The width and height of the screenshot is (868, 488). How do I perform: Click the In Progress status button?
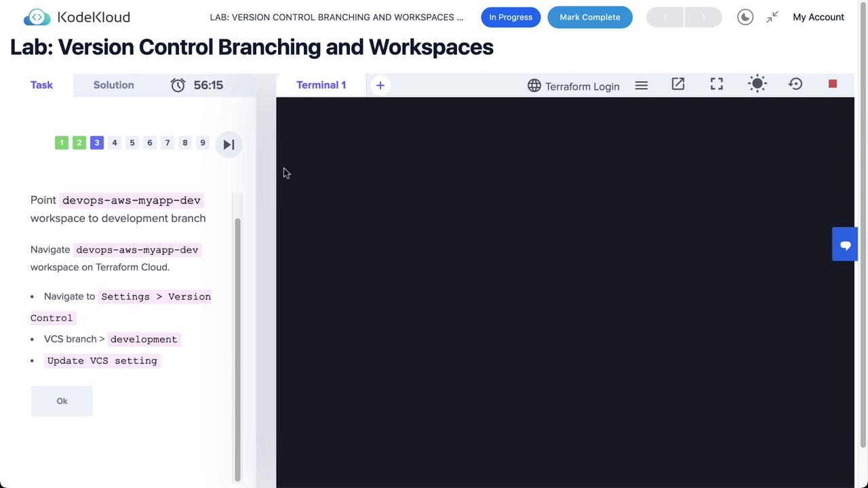(511, 17)
